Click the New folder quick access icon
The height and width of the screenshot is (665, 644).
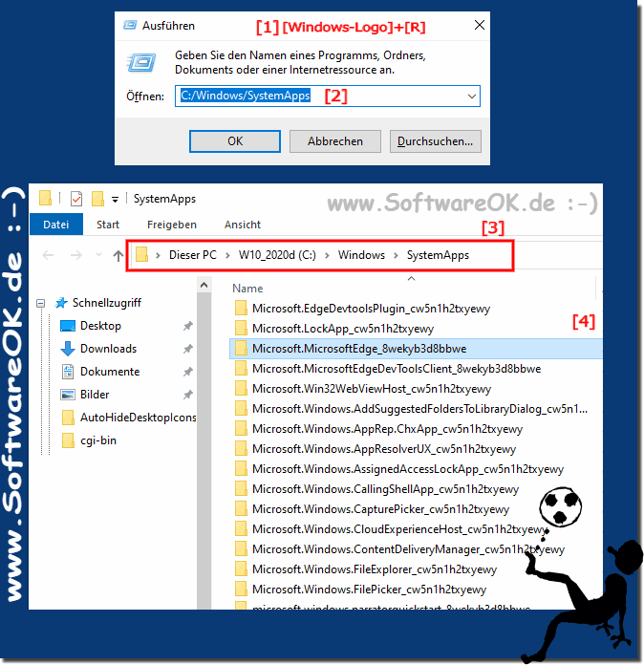click(97, 199)
